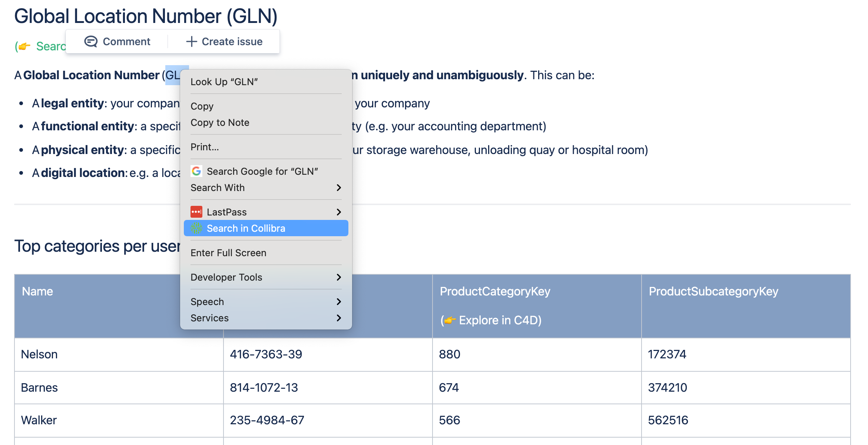Click the LastPass icon in the menu

click(197, 212)
